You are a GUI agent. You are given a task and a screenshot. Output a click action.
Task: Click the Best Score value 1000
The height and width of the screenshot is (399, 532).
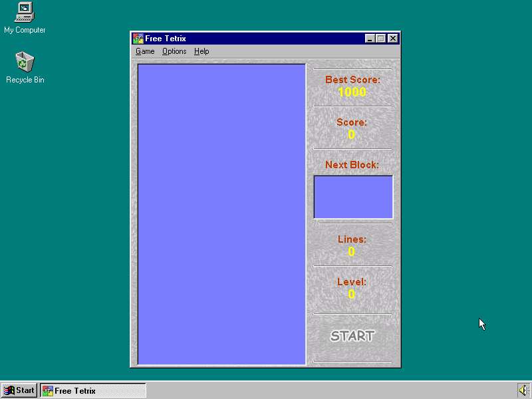(x=352, y=92)
